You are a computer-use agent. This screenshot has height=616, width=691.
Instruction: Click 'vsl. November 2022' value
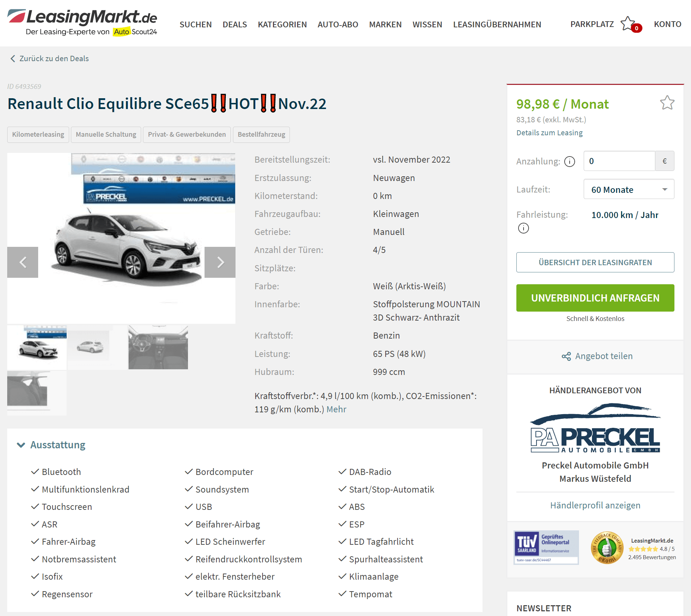tap(412, 160)
